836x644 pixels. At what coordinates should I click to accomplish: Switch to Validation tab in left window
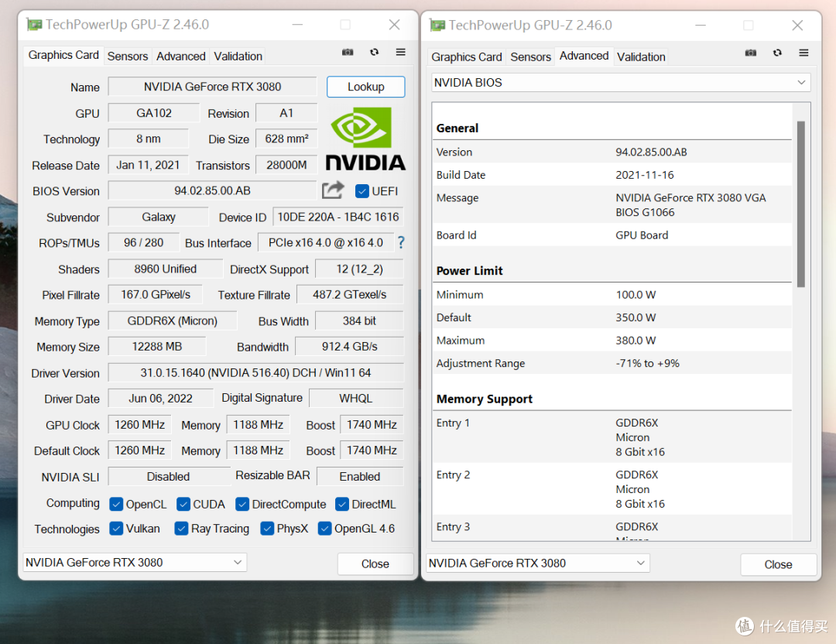(238, 56)
